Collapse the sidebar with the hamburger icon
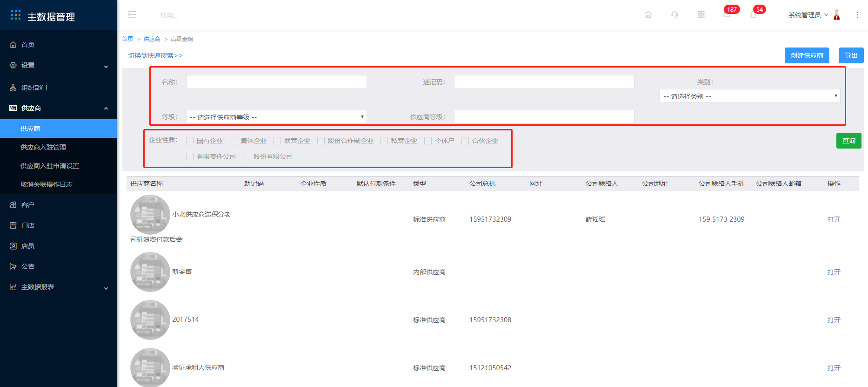 click(132, 15)
